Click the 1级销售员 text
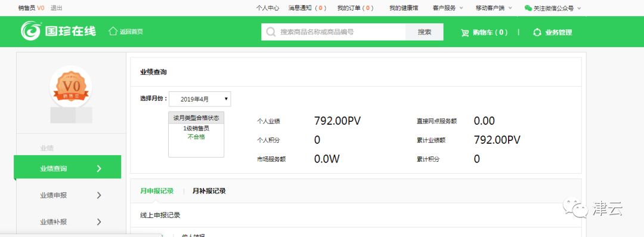644x237 pixels. click(x=196, y=128)
